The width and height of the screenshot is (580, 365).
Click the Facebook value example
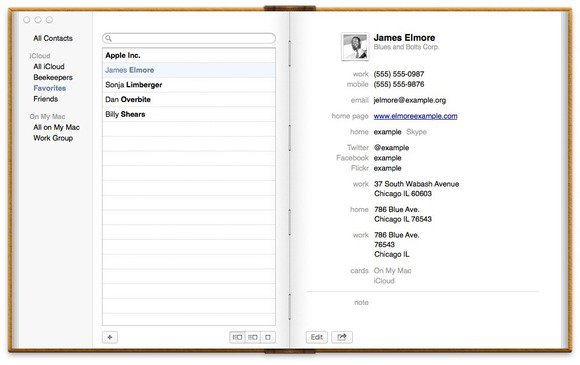coord(387,158)
